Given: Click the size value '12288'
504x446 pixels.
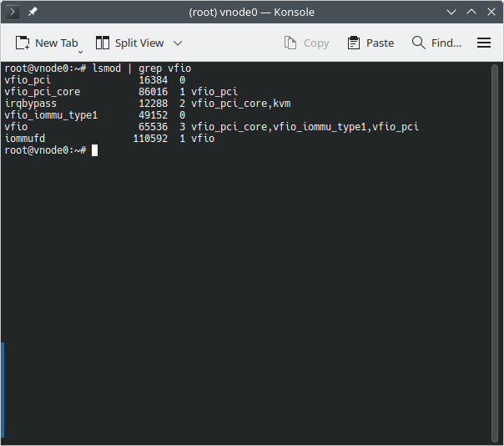Looking at the screenshot, I should tap(154, 104).
